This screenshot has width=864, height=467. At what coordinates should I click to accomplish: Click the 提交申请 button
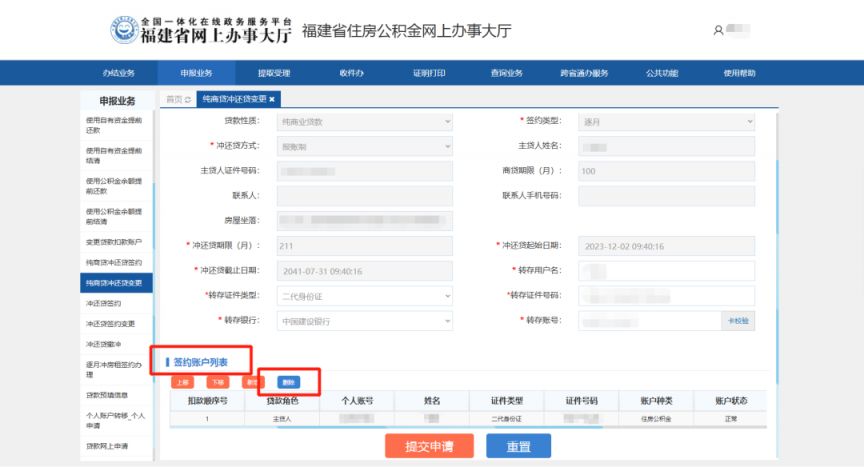click(429, 446)
